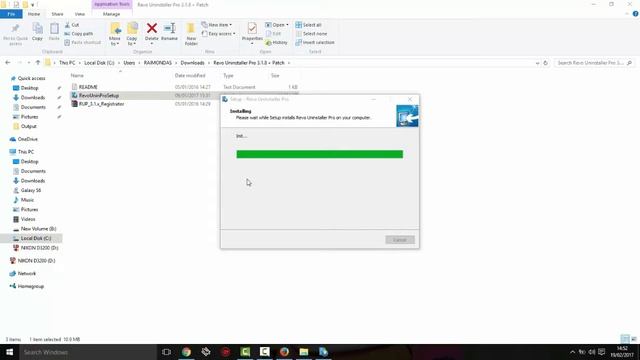Viewport: 640px width, 360px height.
Task: Click the Search Windows box
Action: point(87,352)
